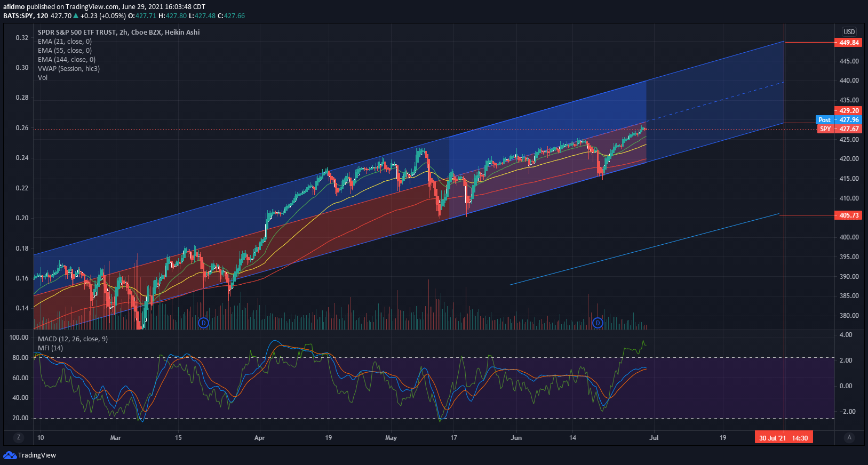This screenshot has width=868, height=465.
Task: Click the 380.00 price axis label
Action: 849,316
